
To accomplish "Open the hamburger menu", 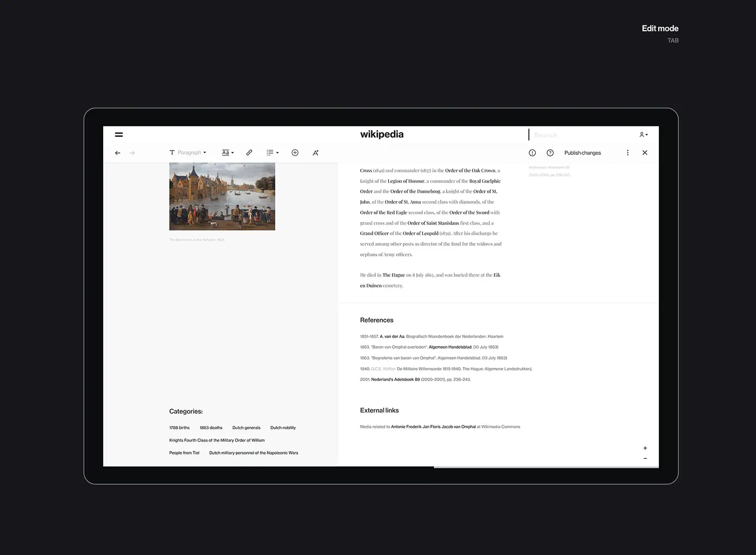I will coord(119,134).
